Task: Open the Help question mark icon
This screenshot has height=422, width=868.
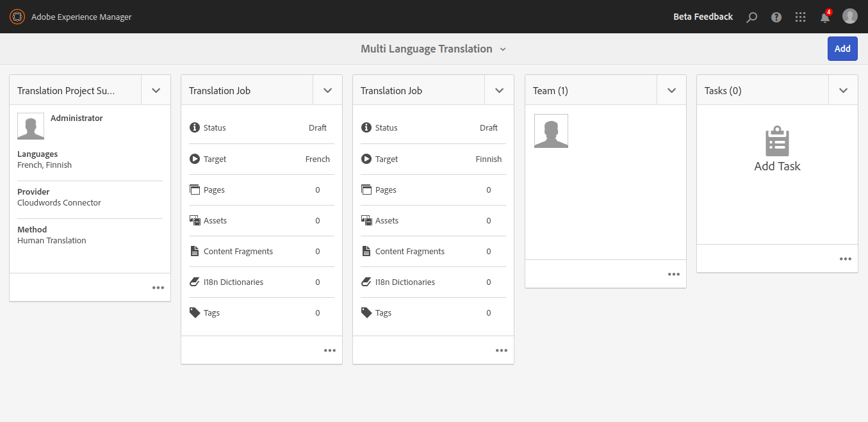Action: click(776, 17)
